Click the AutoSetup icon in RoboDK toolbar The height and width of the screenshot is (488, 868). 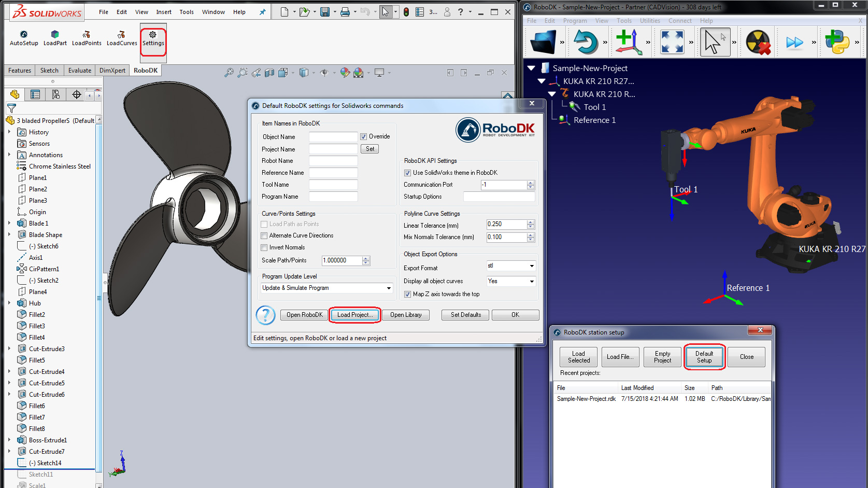[24, 35]
